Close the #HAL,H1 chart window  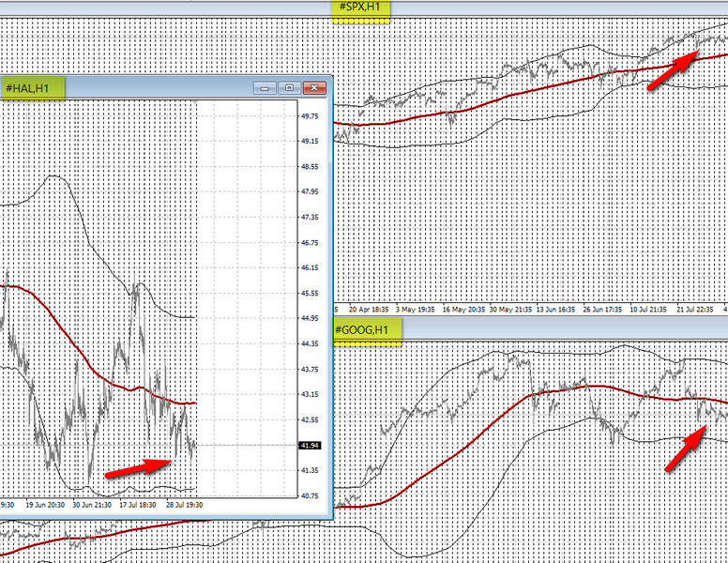(314, 88)
